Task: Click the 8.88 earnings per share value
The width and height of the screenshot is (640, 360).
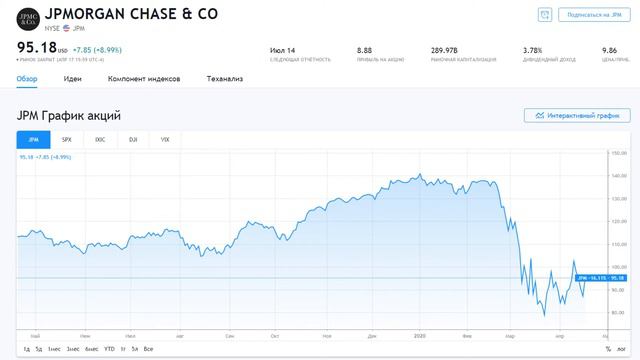Action: [364, 50]
